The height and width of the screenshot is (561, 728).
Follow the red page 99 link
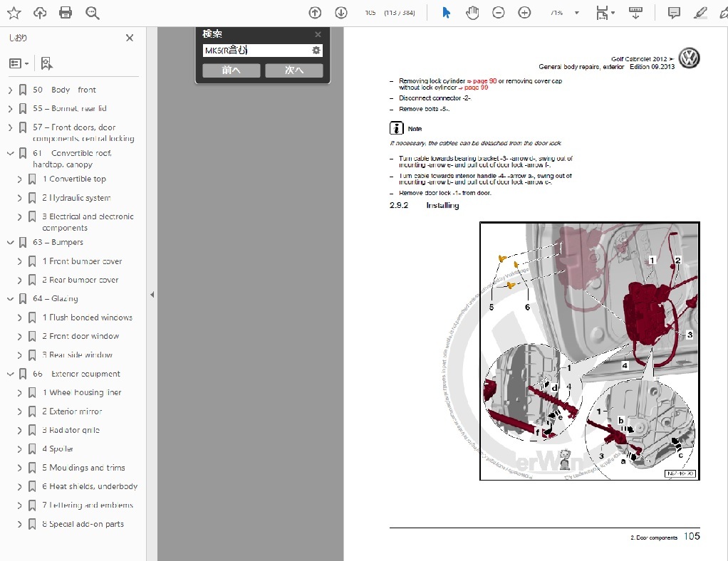pyautogui.click(x=476, y=88)
